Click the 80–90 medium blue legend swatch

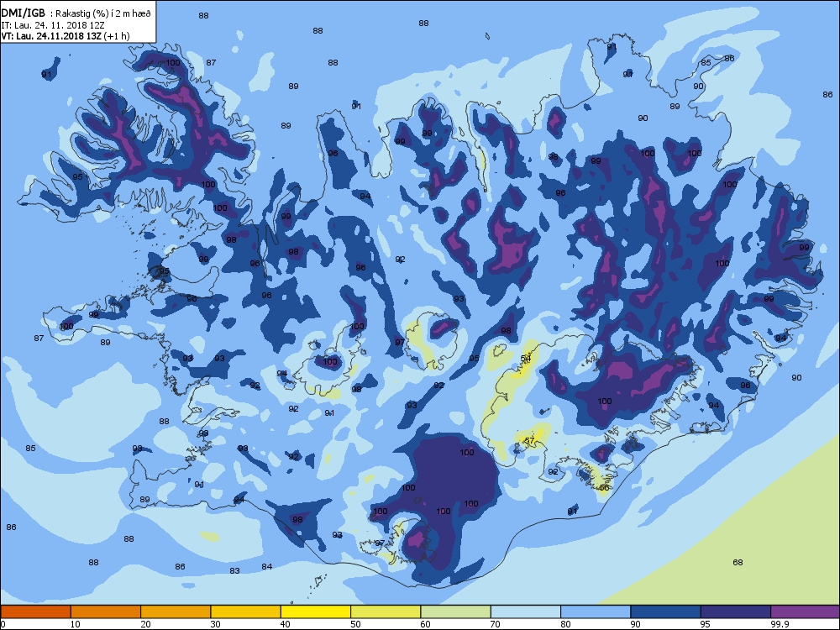[596, 612]
